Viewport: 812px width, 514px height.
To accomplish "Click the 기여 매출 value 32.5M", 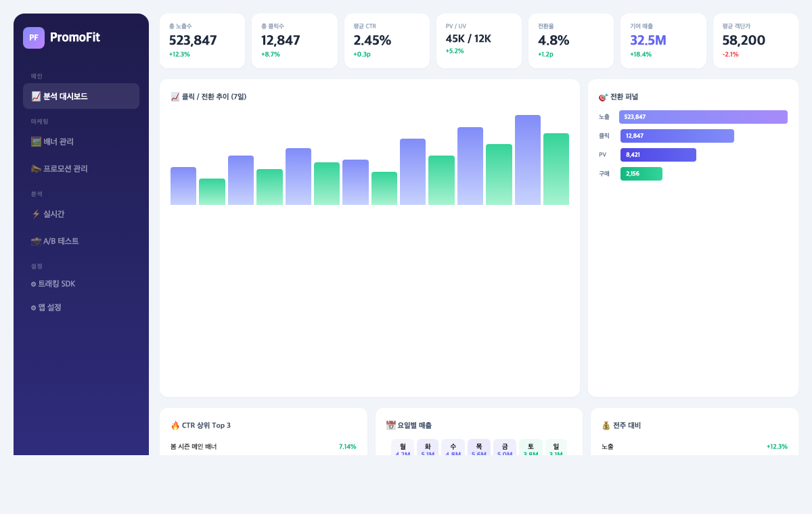I will [648, 40].
